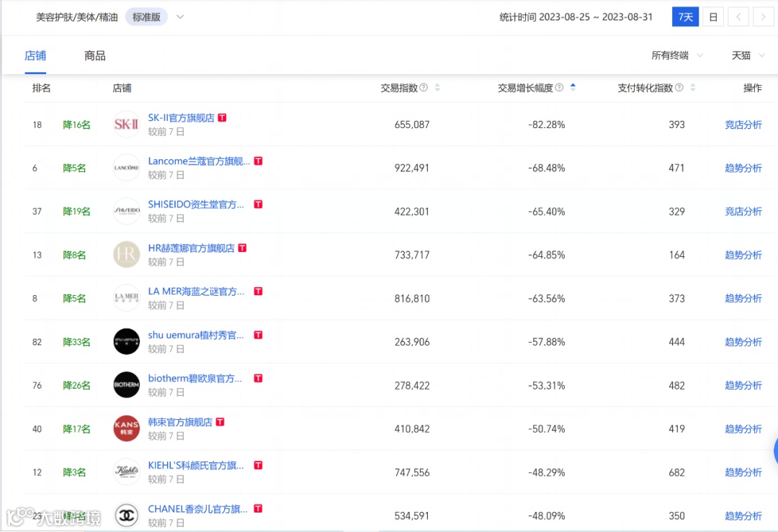Click the red Tmall badge beside SK-II官方旗舰店
Viewport: 778px width, 532px height.
tap(223, 117)
